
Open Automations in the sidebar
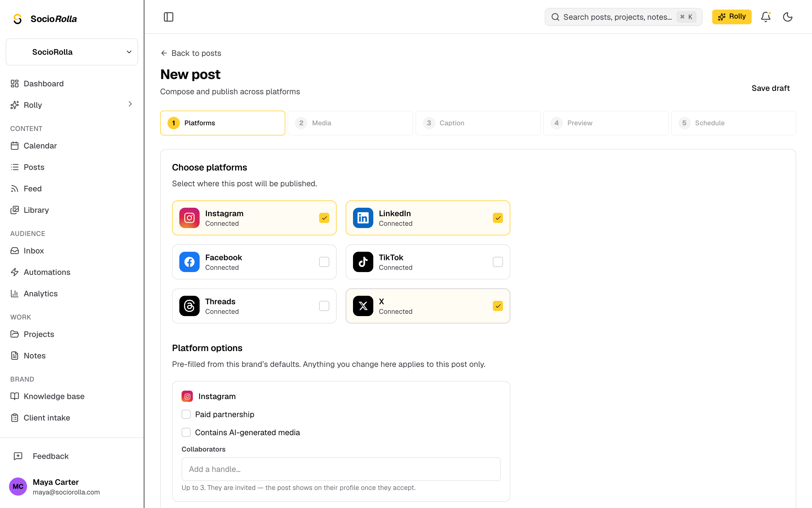(x=72, y=272)
